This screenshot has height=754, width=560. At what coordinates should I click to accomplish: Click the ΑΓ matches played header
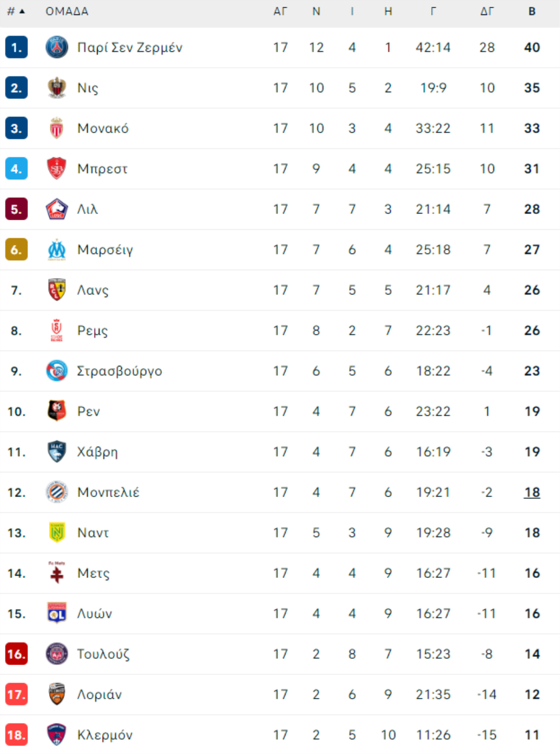click(x=281, y=11)
